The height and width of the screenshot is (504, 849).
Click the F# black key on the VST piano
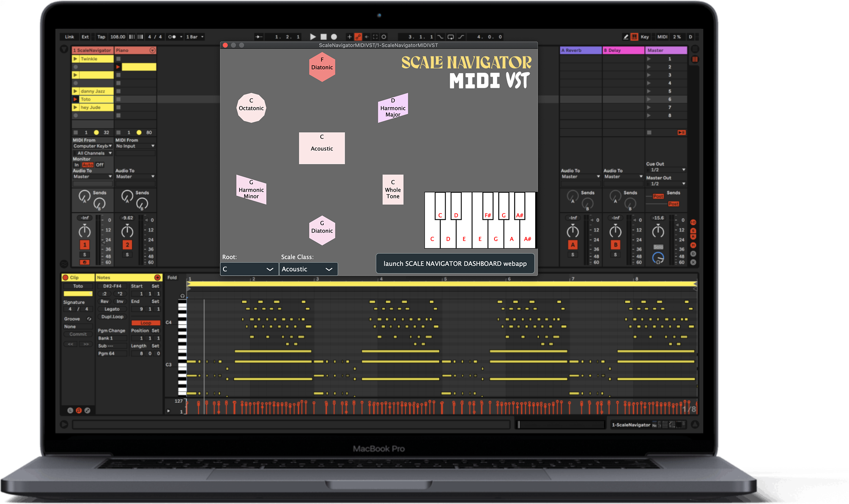click(488, 206)
